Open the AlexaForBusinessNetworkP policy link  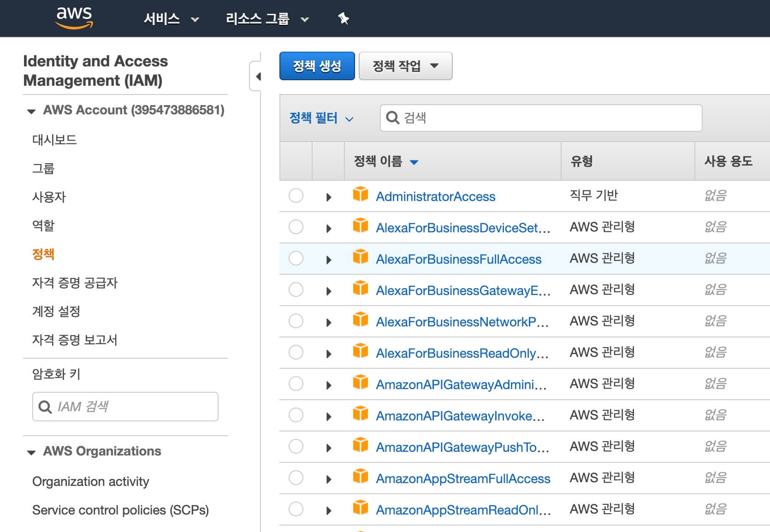coord(462,322)
